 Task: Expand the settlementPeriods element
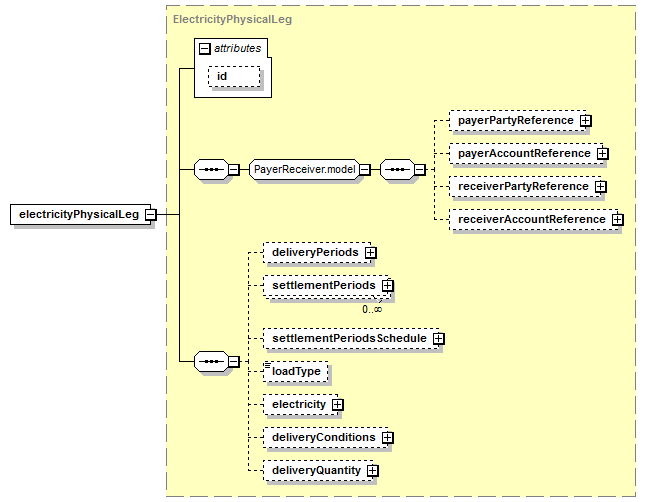388,286
